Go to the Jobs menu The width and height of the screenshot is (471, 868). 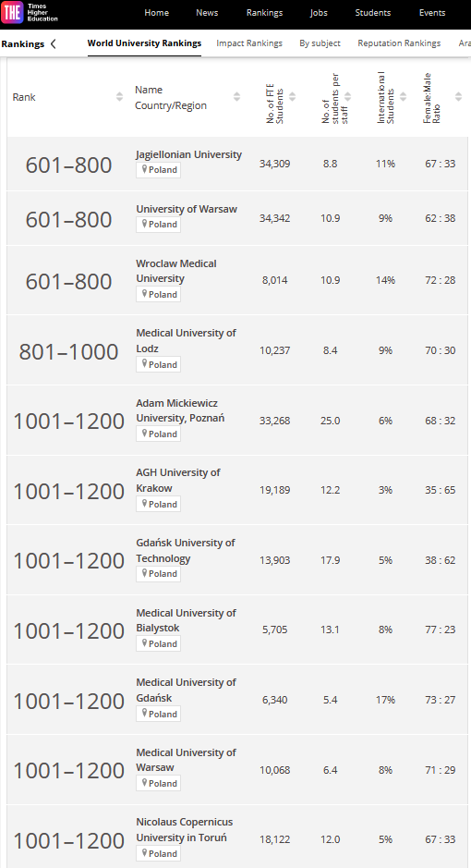pyautogui.click(x=319, y=13)
